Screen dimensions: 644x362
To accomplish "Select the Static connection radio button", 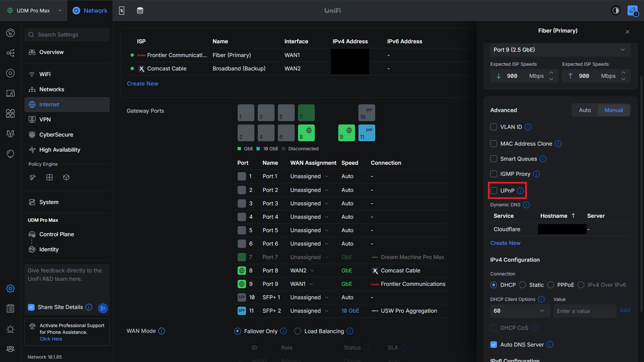I will (522, 285).
